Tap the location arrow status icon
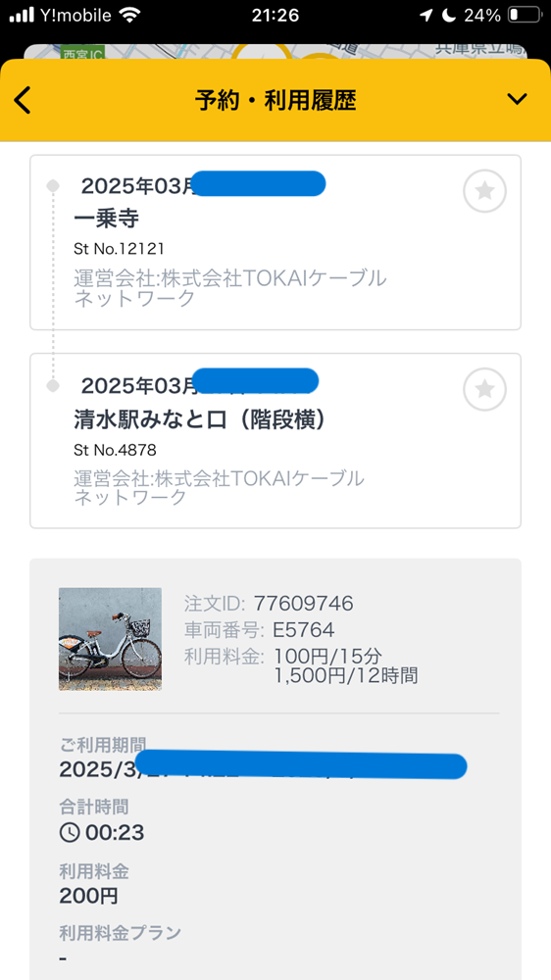This screenshot has height=980, width=551. coord(426,15)
